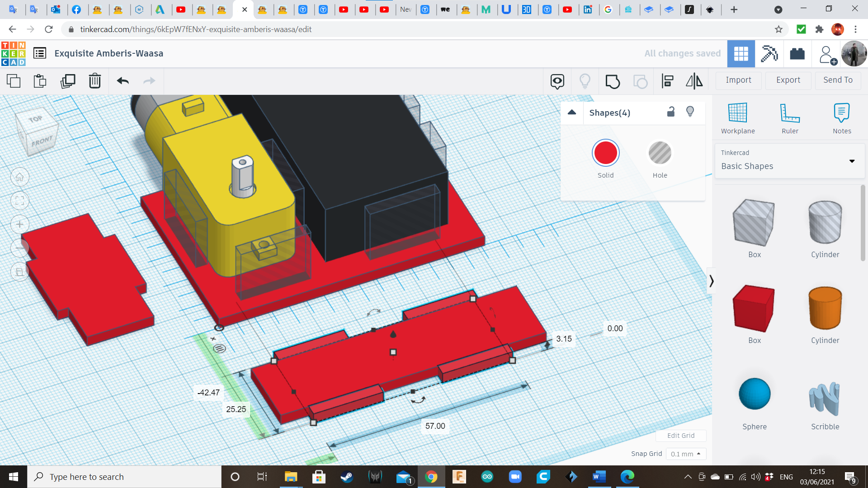This screenshot has height=488, width=868.
Task: Lock the selected shapes in the panel
Action: [x=671, y=112]
